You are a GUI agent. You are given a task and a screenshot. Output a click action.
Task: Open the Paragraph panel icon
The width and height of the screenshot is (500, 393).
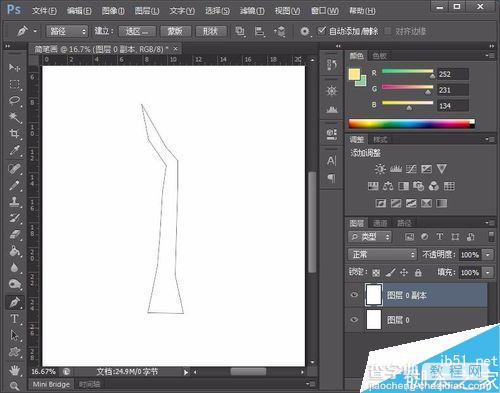pos(331,178)
